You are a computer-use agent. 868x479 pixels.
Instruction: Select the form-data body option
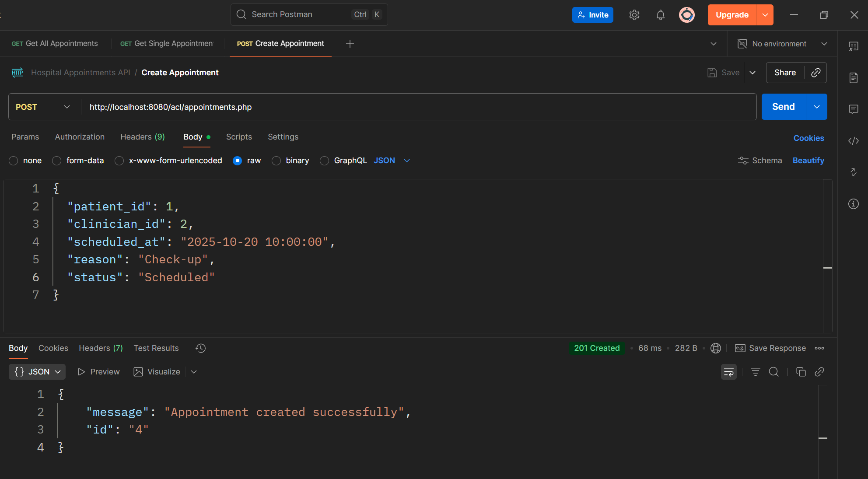point(57,161)
